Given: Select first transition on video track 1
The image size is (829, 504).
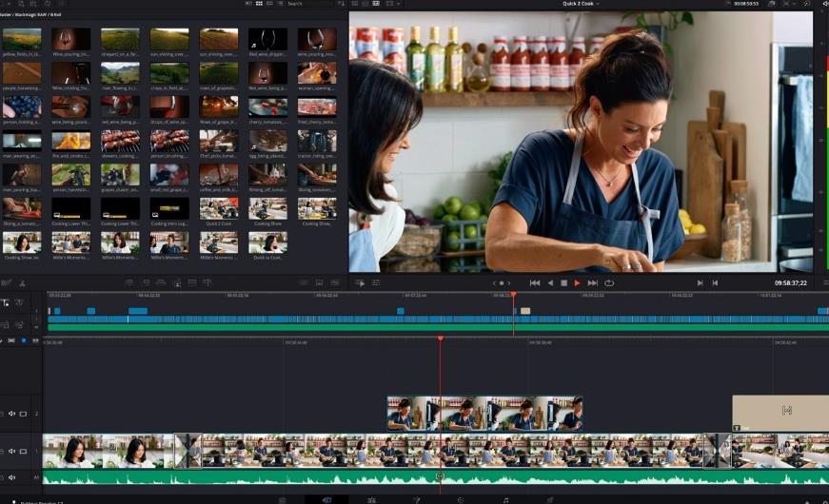Looking at the screenshot, I should click(x=188, y=451).
